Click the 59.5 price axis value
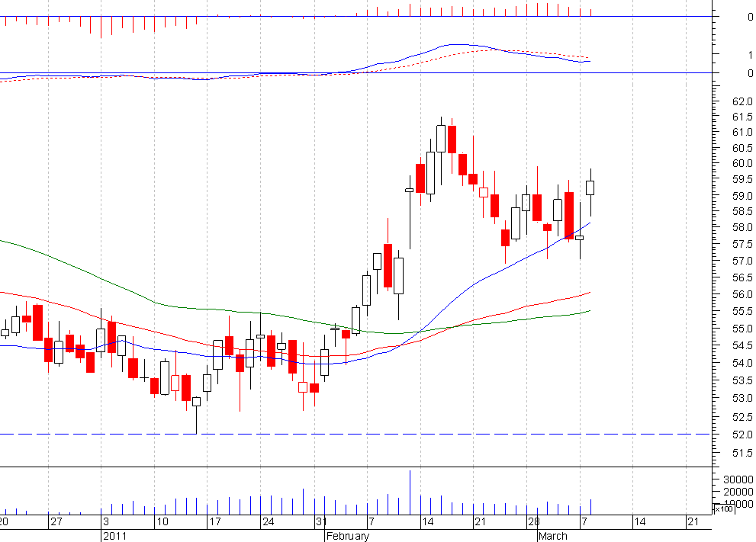 coord(742,179)
